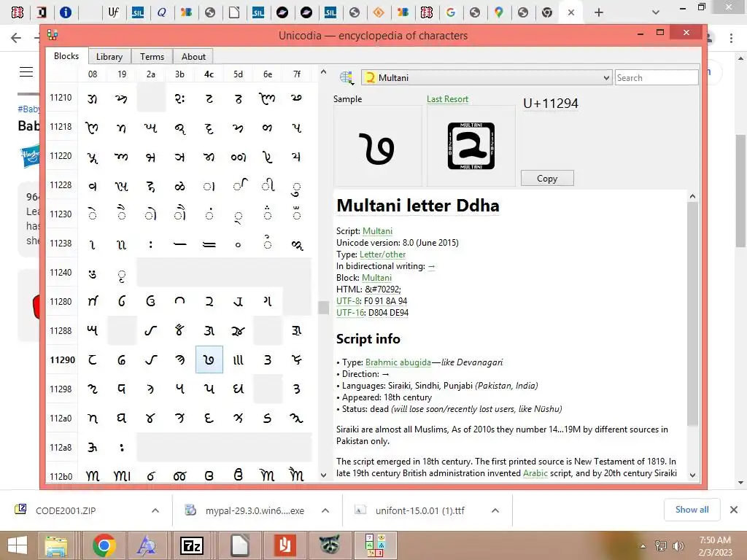
Task: Click row header 11240
Action: [x=61, y=273]
